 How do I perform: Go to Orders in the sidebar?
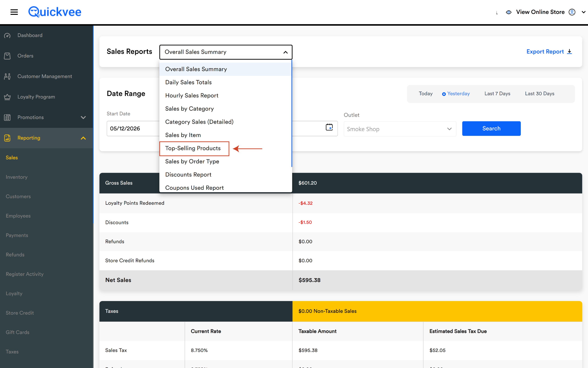25,56
